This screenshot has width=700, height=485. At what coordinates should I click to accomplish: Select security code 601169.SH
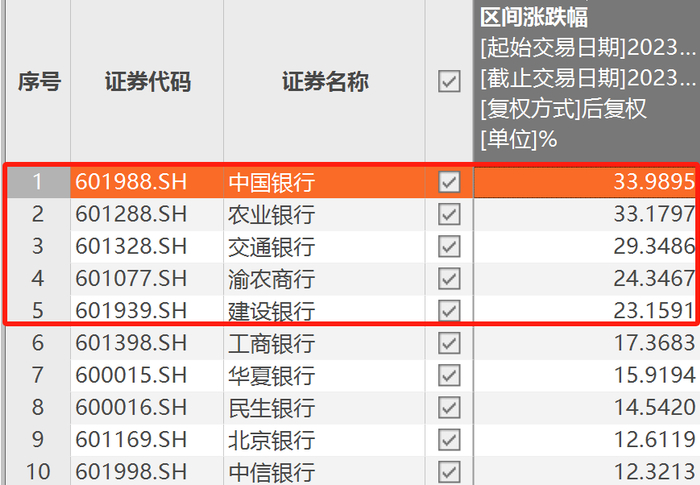click(131, 439)
